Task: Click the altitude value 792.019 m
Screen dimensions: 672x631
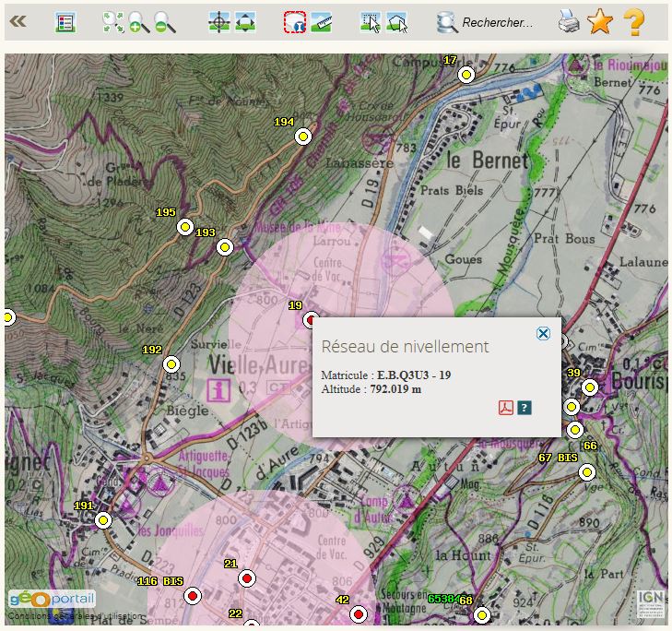Action: [395, 389]
